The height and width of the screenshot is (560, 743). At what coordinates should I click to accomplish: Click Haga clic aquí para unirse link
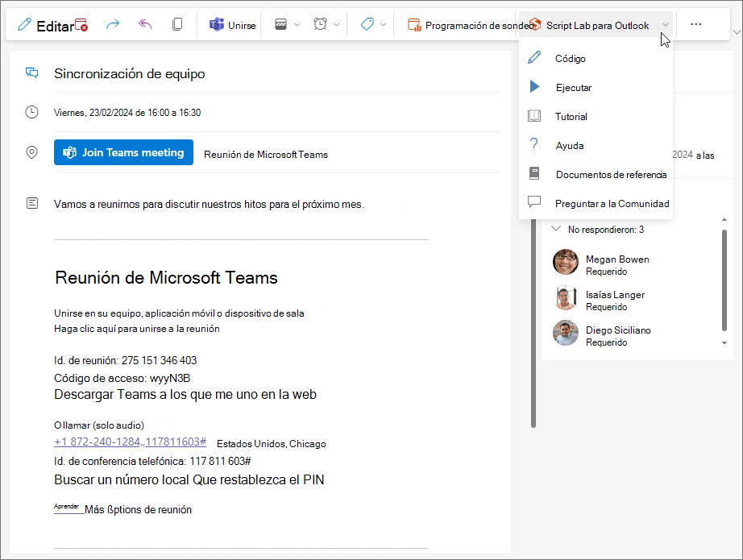[x=136, y=328]
